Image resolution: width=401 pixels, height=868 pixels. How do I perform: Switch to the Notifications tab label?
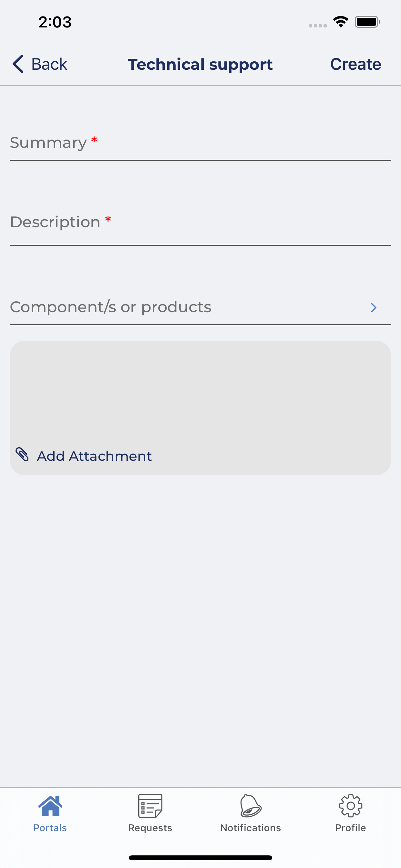click(251, 828)
